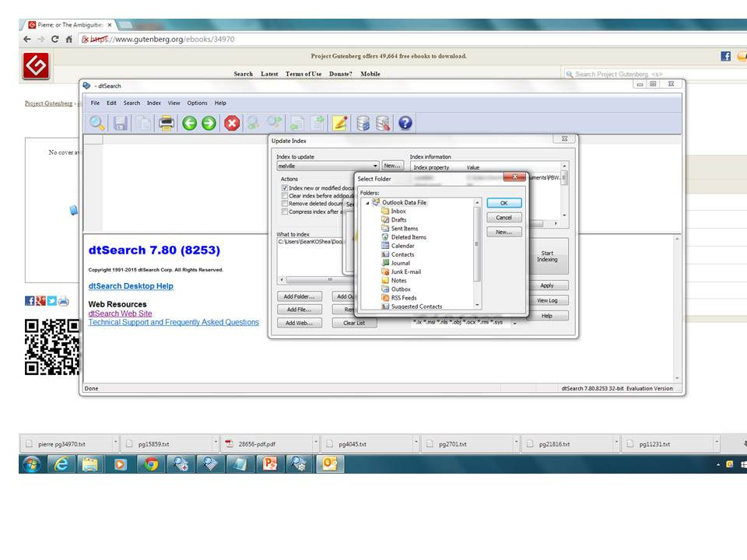The image size is (747, 560).
Task: Click the Update Index database icon
Action: [363, 124]
